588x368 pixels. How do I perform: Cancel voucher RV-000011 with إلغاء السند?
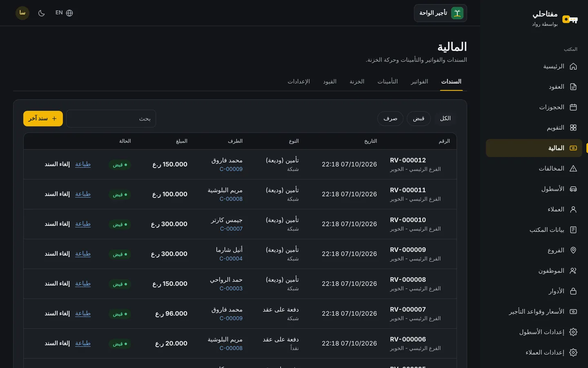click(57, 194)
